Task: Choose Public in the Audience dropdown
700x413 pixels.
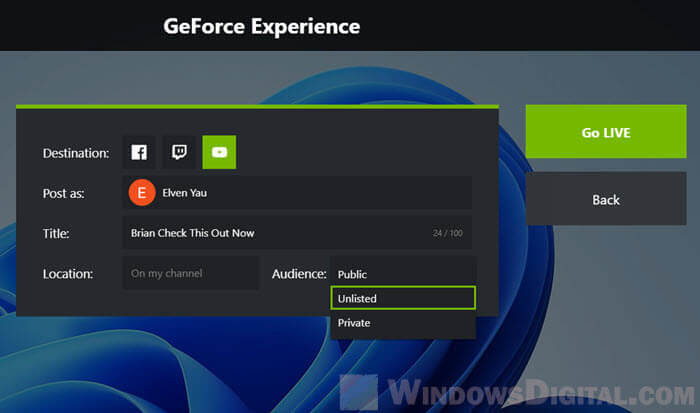Action: (x=403, y=274)
